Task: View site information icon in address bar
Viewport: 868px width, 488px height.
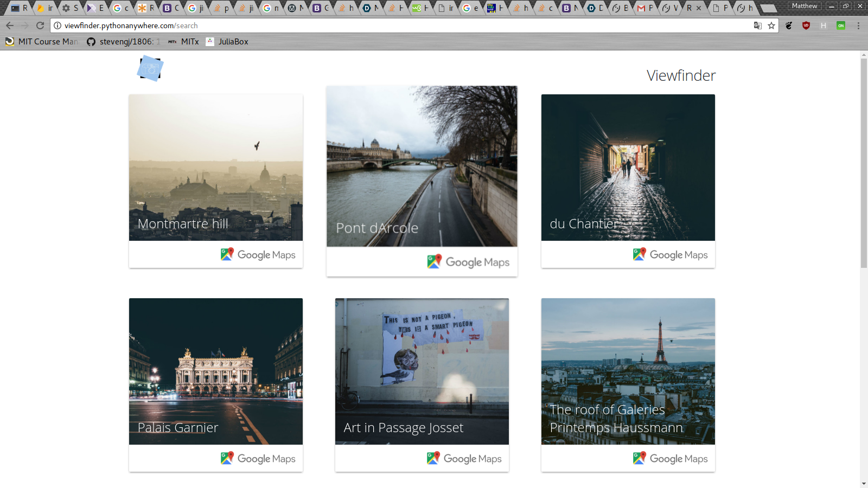Action: 58,25
